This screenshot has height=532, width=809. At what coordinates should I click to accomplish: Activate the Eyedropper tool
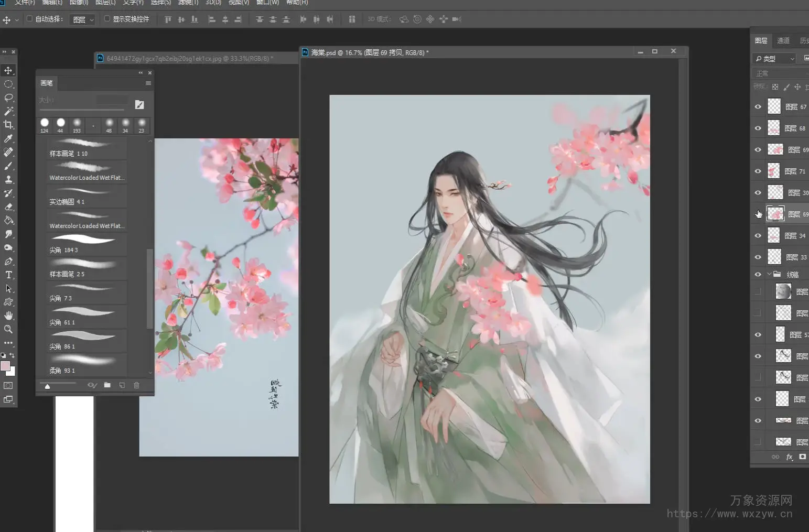point(8,138)
